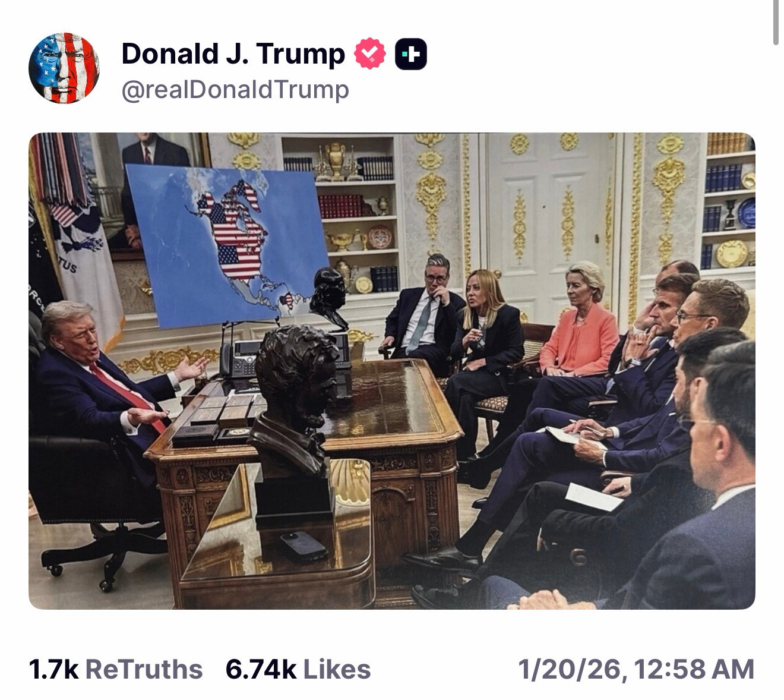The width and height of the screenshot is (784, 700).
Task: View the 6.74k Likes list
Action: [298, 669]
